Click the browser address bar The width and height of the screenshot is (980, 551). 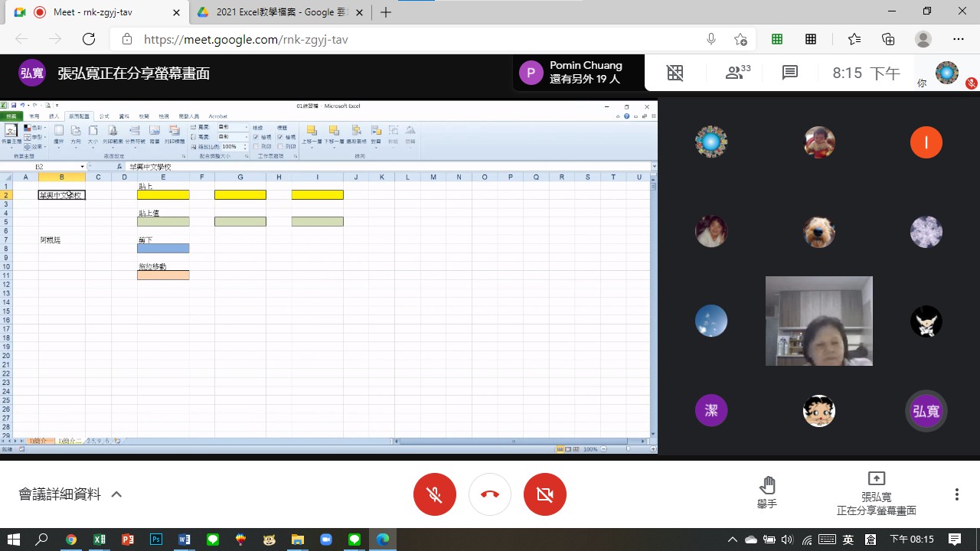413,39
